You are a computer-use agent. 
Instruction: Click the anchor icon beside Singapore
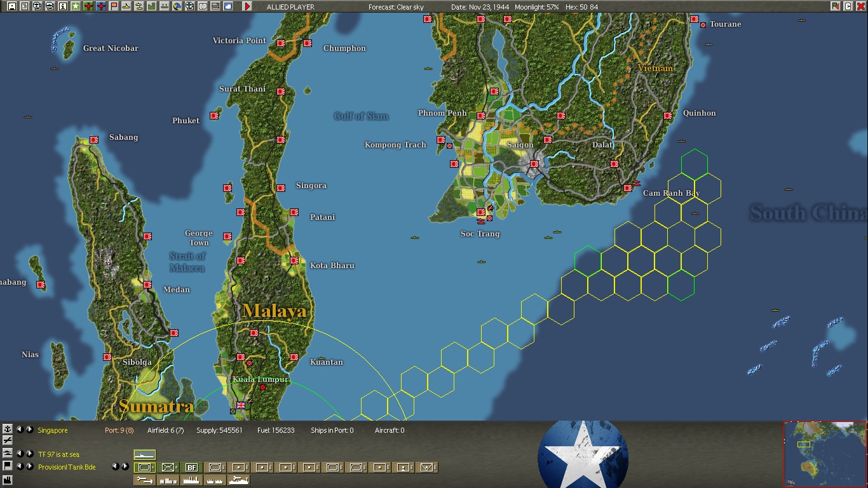click(x=8, y=430)
